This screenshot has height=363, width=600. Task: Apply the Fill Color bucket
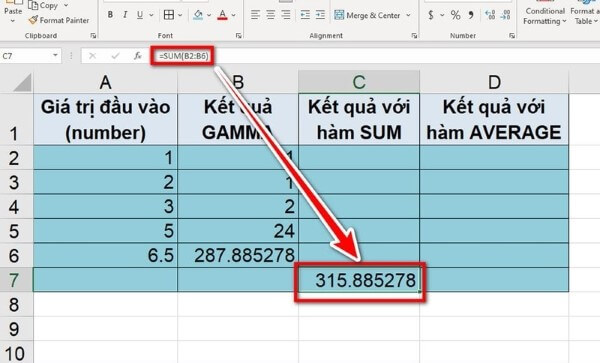tap(198, 15)
